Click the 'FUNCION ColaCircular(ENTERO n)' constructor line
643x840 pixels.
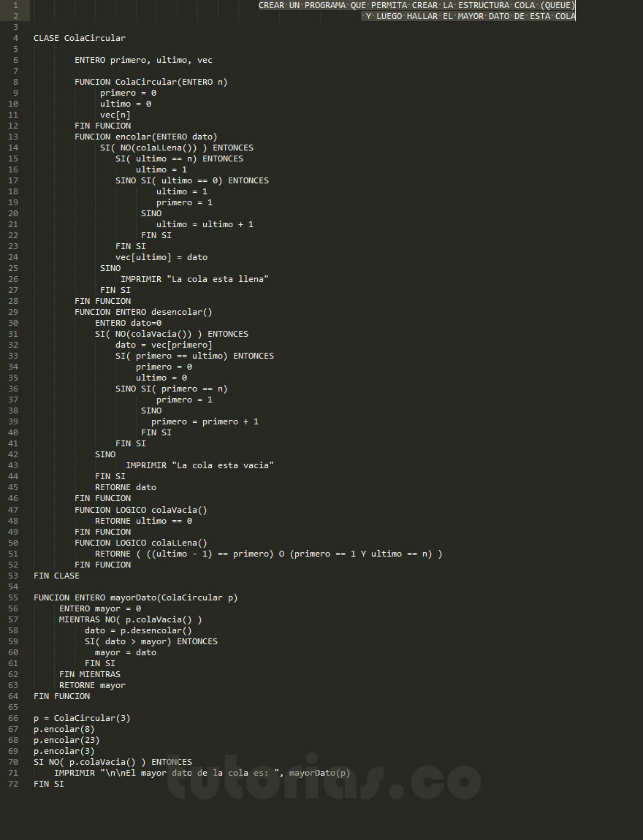point(151,82)
